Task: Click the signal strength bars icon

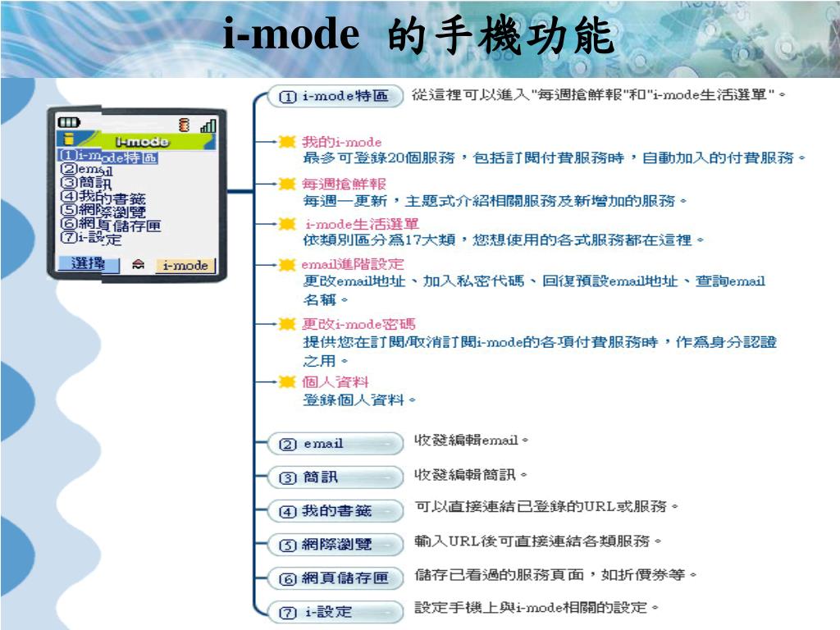Action: click(x=208, y=126)
